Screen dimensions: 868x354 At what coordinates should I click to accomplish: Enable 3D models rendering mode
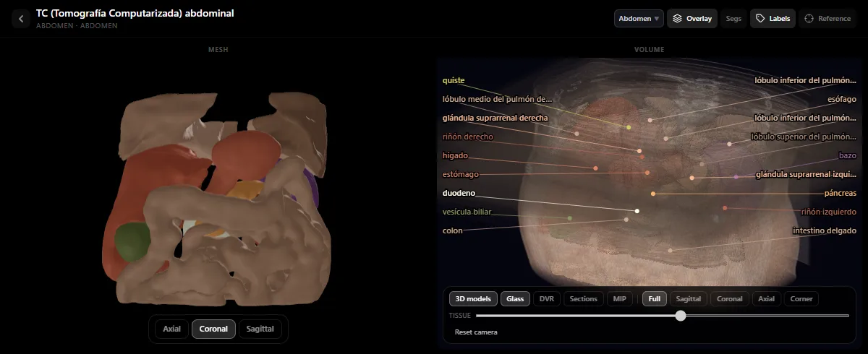tap(473, 298)
